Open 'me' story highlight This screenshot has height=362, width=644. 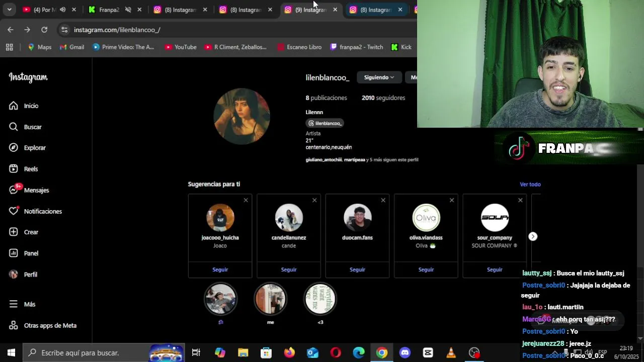[271, 299]
